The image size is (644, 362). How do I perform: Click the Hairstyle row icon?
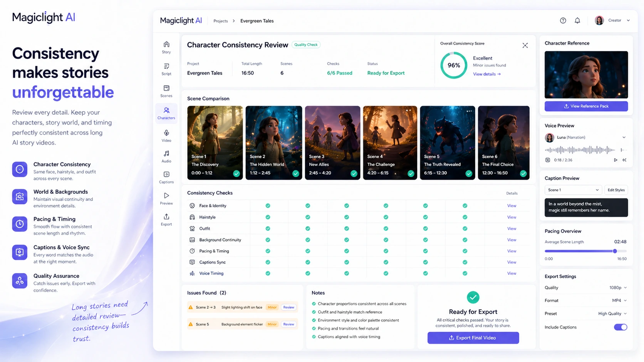pos(192,217)
